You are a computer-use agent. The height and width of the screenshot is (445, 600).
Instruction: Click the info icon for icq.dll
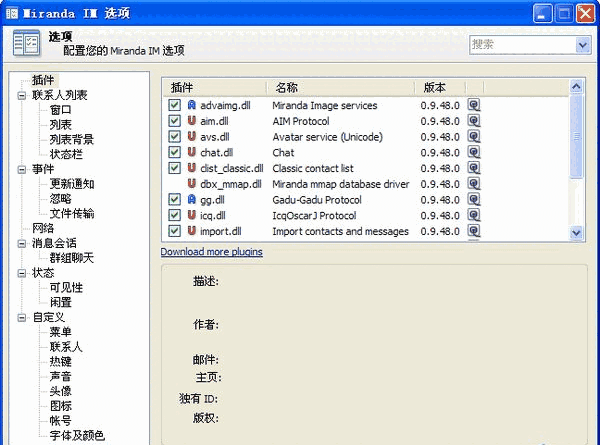pyautogui.click(x=474, y=215)
